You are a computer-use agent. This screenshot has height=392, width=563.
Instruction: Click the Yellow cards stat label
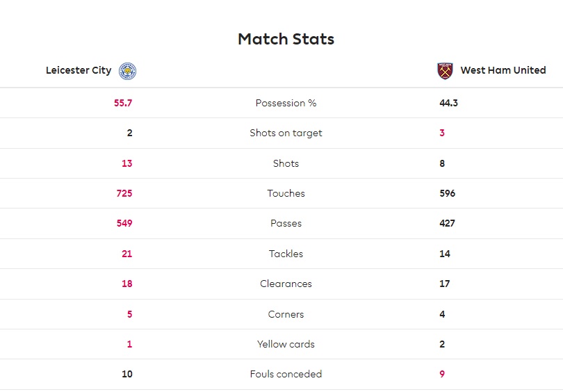coord(286,344)
